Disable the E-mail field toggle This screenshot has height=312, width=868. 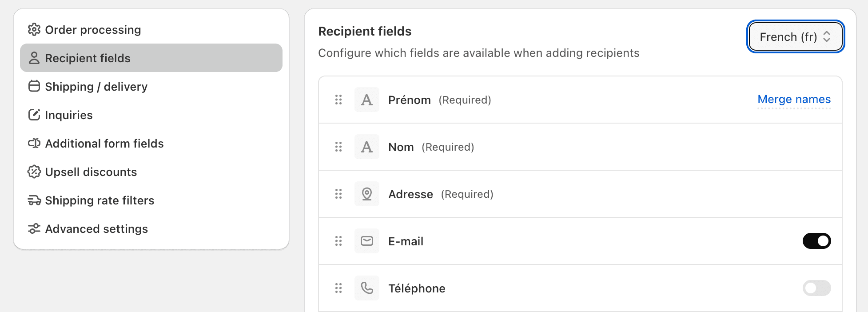[816, 241]
